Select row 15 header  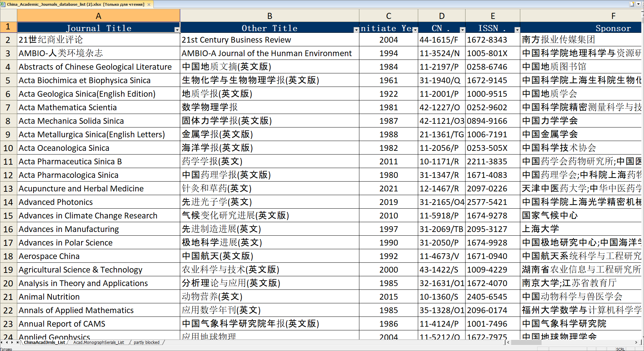[x=8, y=215]
